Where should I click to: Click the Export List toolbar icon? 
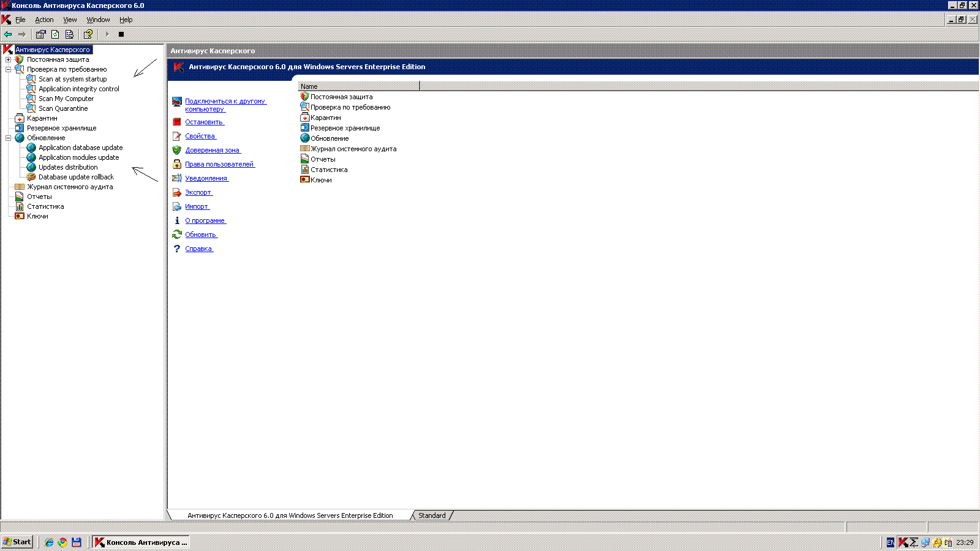click(x=69, y=34)
